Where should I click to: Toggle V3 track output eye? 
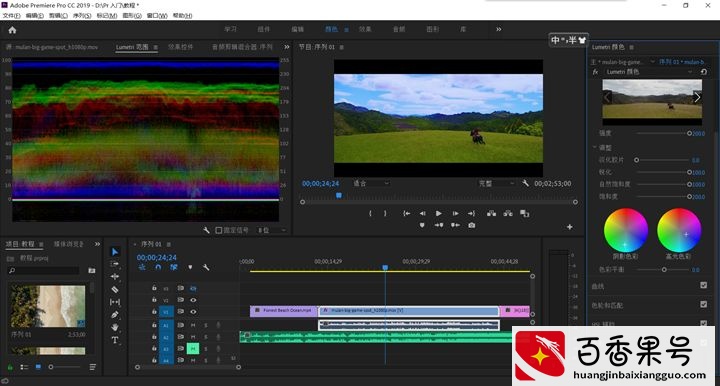click(193, 288)
